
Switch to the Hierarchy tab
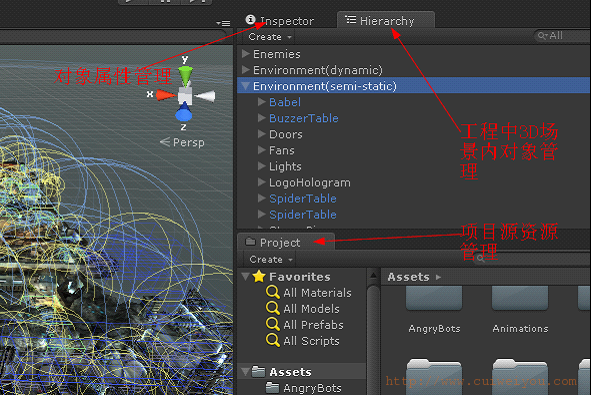(x=385, y=21)
